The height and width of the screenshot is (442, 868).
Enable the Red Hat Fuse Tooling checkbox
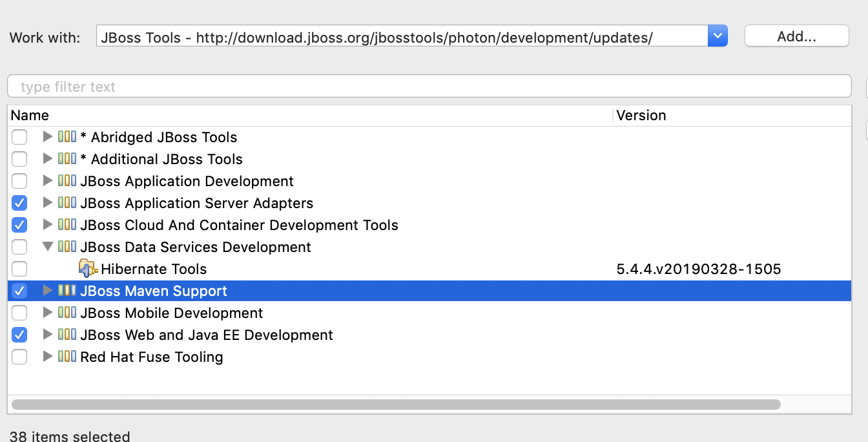click(19, 357)
